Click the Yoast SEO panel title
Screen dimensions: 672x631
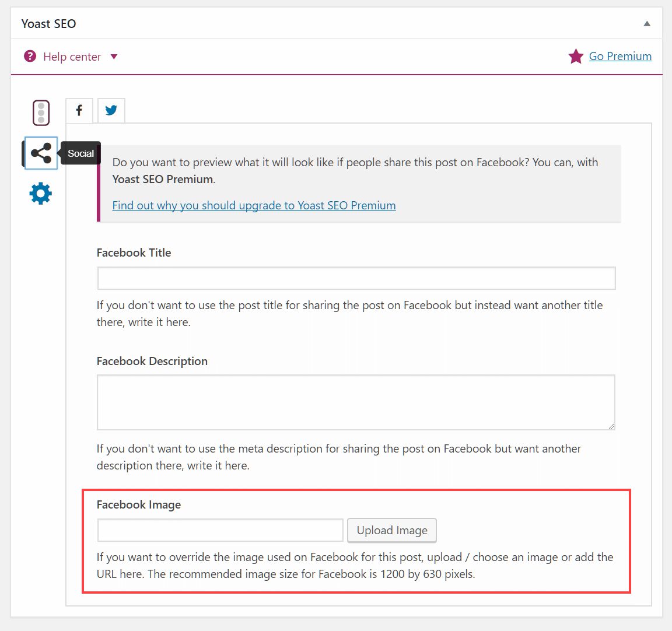(x=49, y=23)
